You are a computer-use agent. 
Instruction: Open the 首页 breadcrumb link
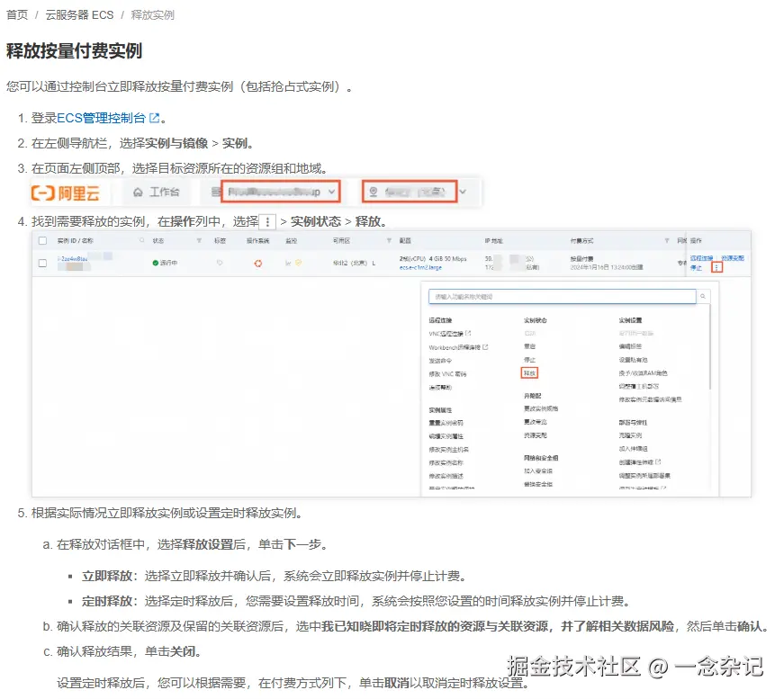[16, 15]
